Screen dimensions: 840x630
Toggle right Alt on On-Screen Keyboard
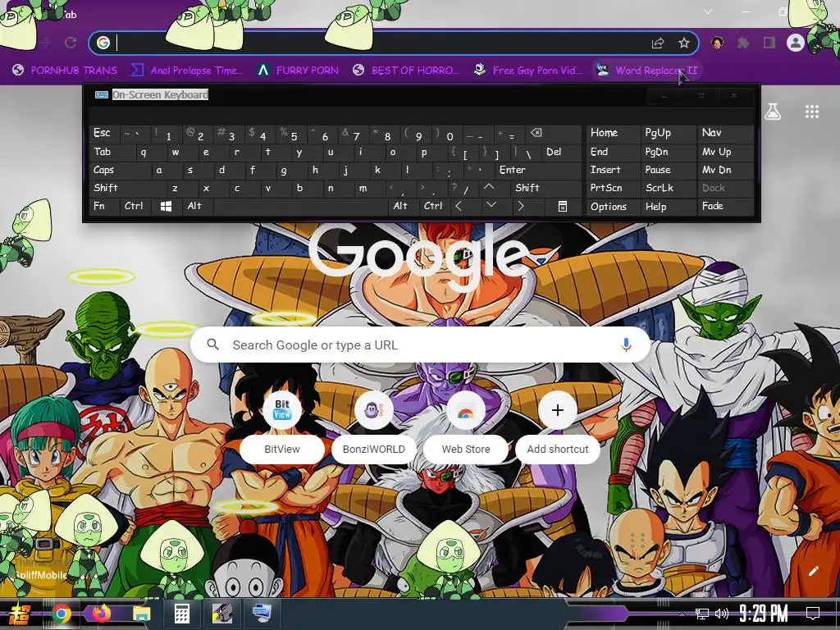403,206
